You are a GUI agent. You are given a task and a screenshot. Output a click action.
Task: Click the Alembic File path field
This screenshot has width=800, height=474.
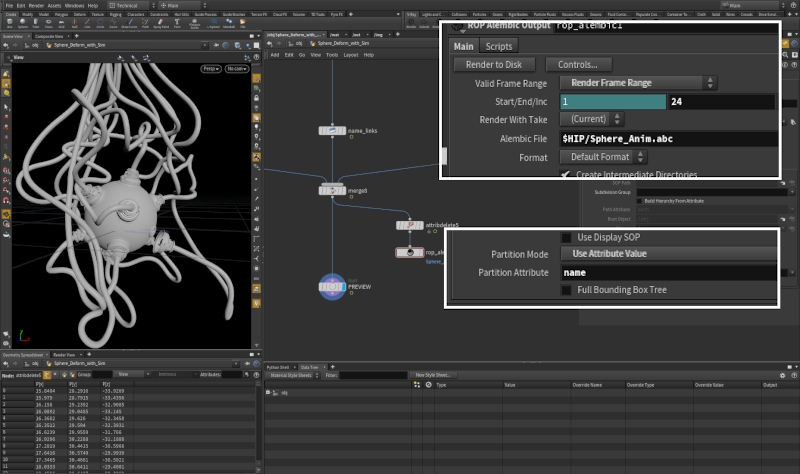[x=667, y=139]
